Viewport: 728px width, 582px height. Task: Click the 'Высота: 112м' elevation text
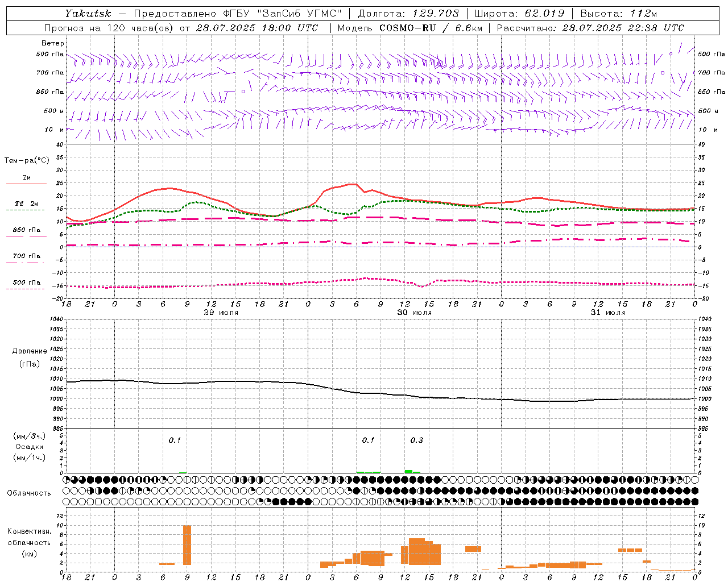pos(619,14)
